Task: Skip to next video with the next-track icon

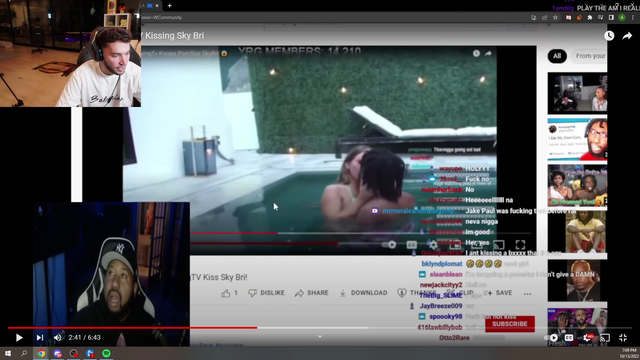Action: pos(40,338)
